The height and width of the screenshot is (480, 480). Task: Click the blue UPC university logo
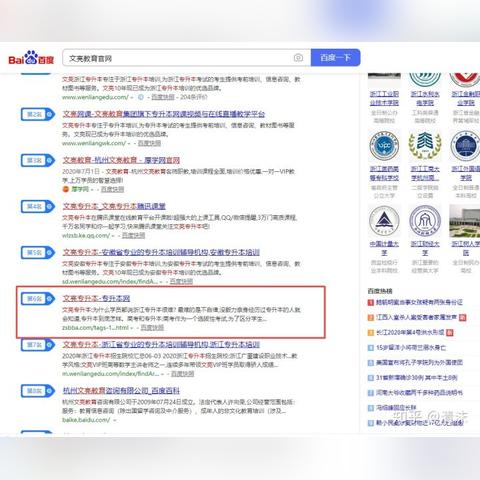(x=384, y=146)
